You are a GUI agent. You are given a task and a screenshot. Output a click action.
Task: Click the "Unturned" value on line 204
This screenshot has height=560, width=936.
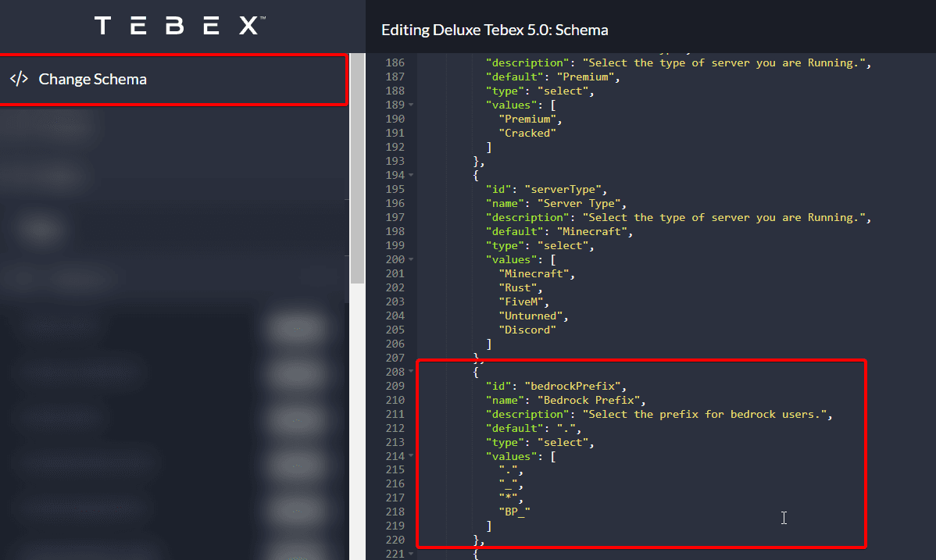coord(531,316)
